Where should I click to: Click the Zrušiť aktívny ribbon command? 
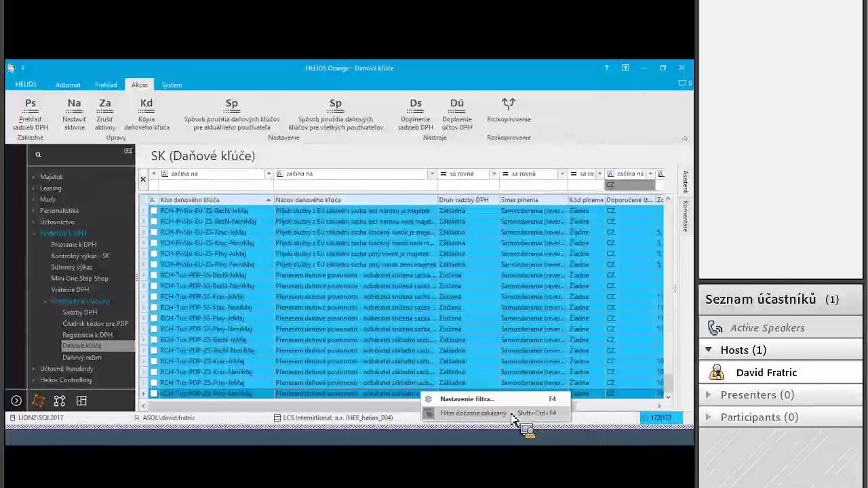point(104,114)
